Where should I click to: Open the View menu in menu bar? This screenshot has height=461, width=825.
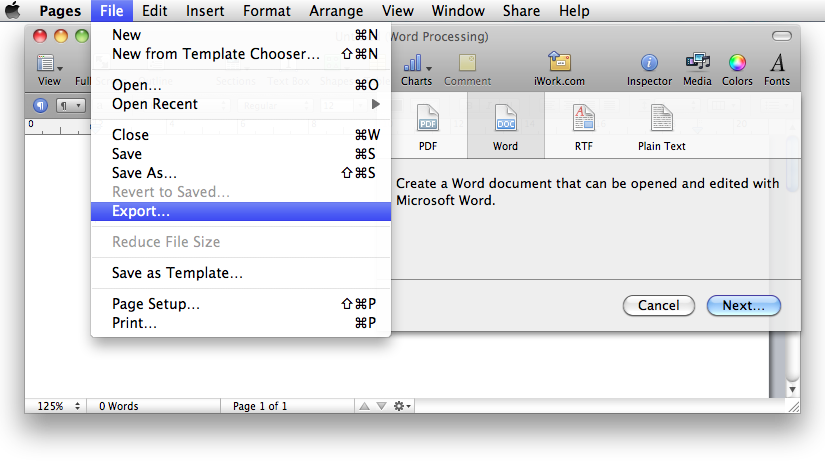(398, 11)
